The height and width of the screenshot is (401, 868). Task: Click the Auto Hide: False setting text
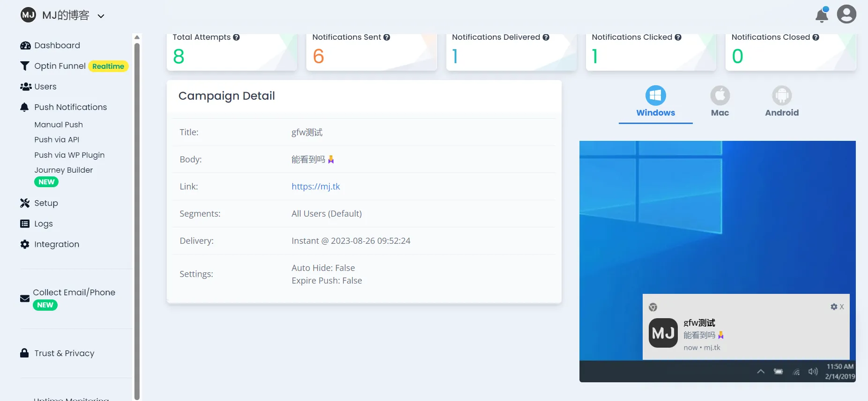pos(323,268)
